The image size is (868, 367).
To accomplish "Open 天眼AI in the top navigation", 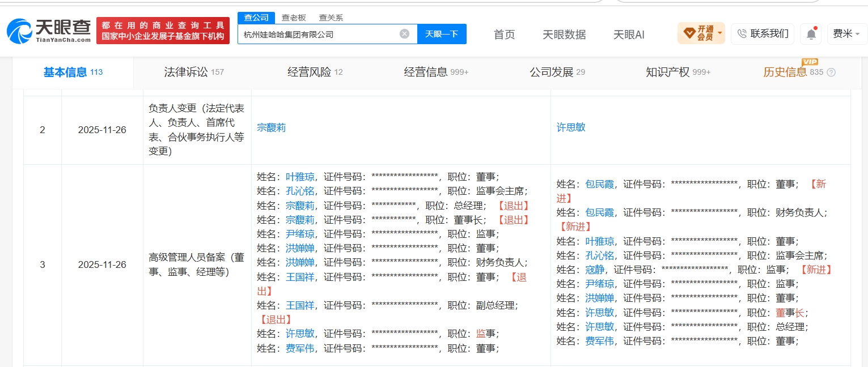I will click(629, 35).
